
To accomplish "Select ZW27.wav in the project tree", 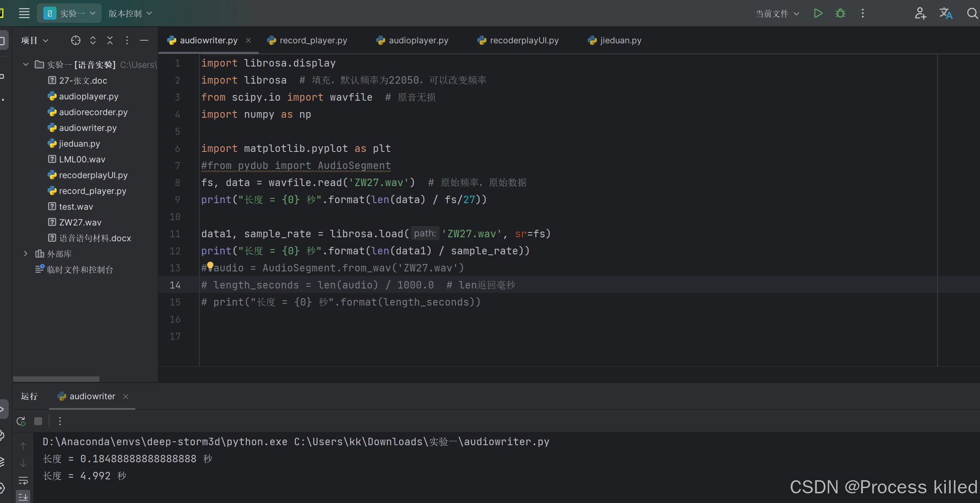I will 80,222.
